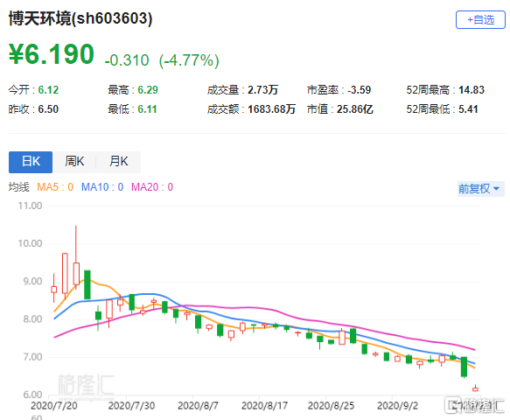Click the 最低 value 6.11
Viewport: 510px width, 420px height.
coord(147,109)
